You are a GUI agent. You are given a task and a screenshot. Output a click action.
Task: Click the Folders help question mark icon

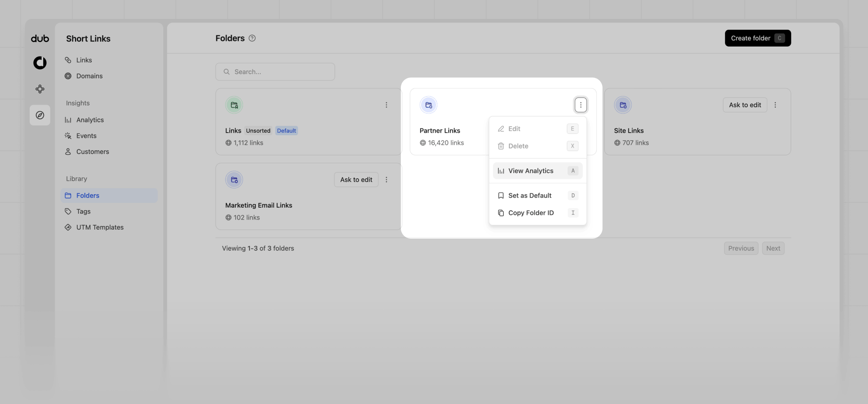click(x=252, y=38)
